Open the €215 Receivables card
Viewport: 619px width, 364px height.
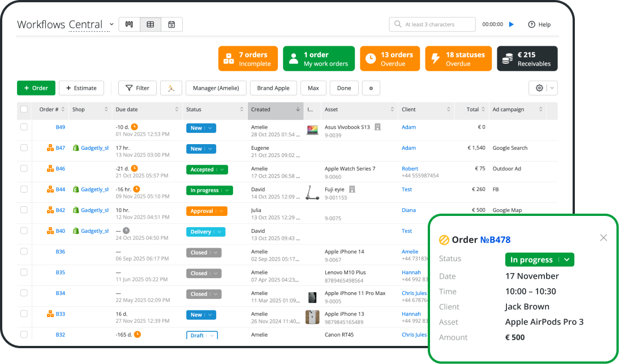coord(527,58)
